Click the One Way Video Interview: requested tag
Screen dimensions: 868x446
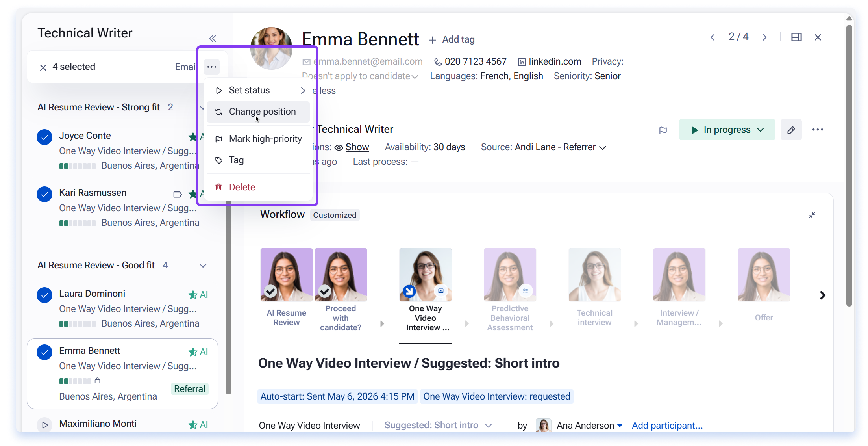click(497, 396)
